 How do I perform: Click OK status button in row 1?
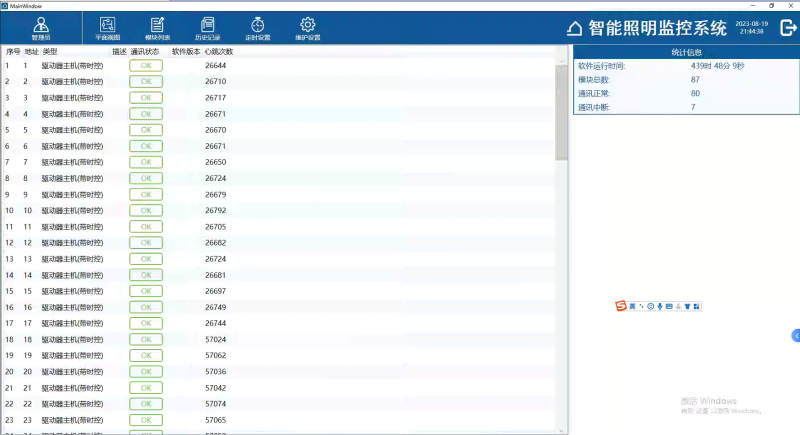[145, 66]
